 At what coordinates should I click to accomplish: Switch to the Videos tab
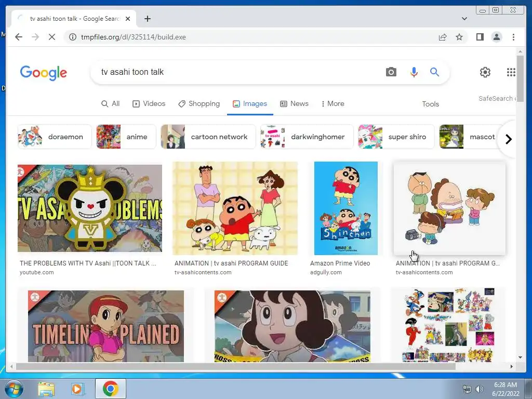pyautogui.click(x=149, y=103)
